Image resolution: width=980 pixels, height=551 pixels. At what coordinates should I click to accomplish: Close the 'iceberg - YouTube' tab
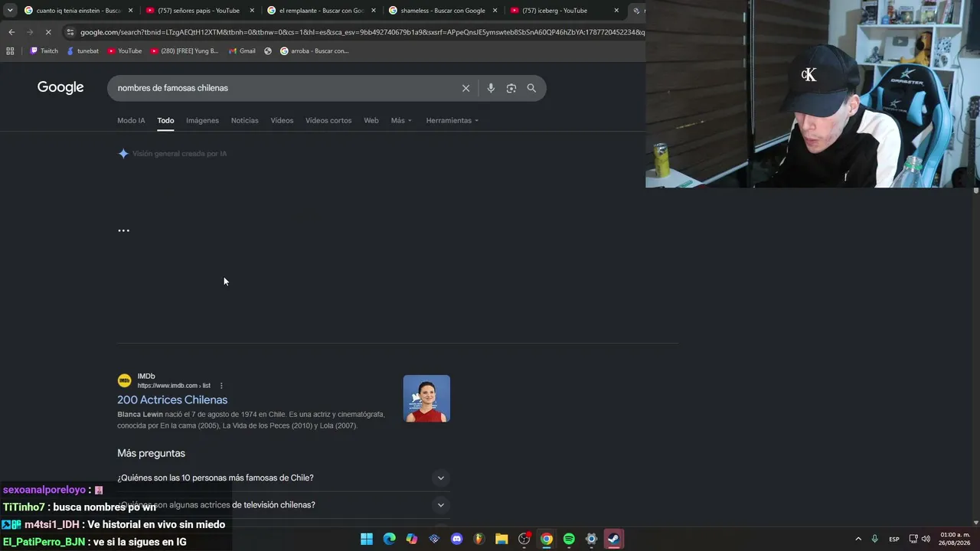[x=616, y=11]
